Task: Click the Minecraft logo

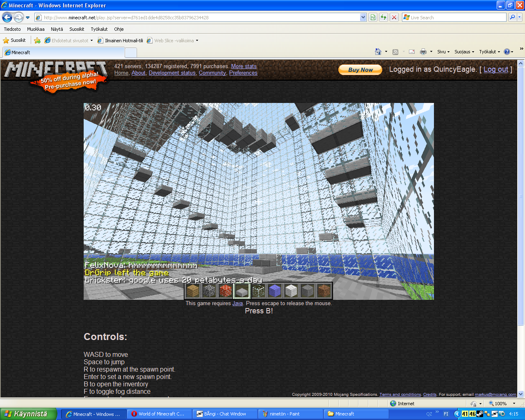Action: [x=56, y=70]
